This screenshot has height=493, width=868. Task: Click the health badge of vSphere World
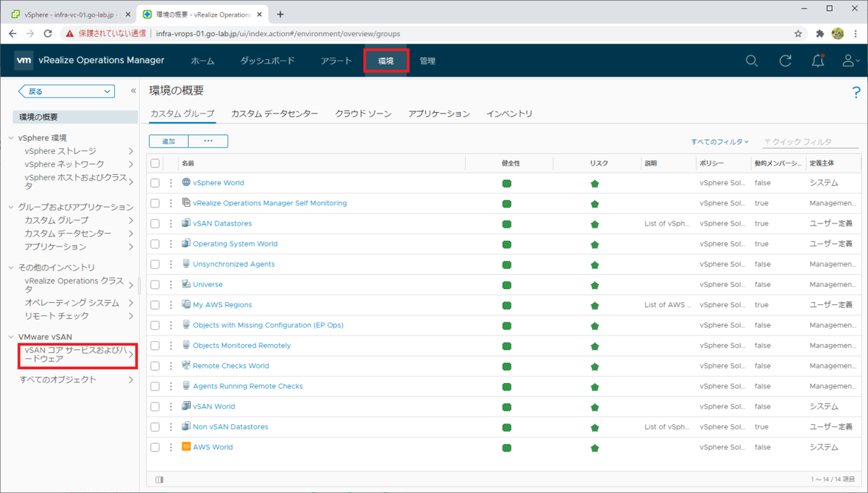507,184
